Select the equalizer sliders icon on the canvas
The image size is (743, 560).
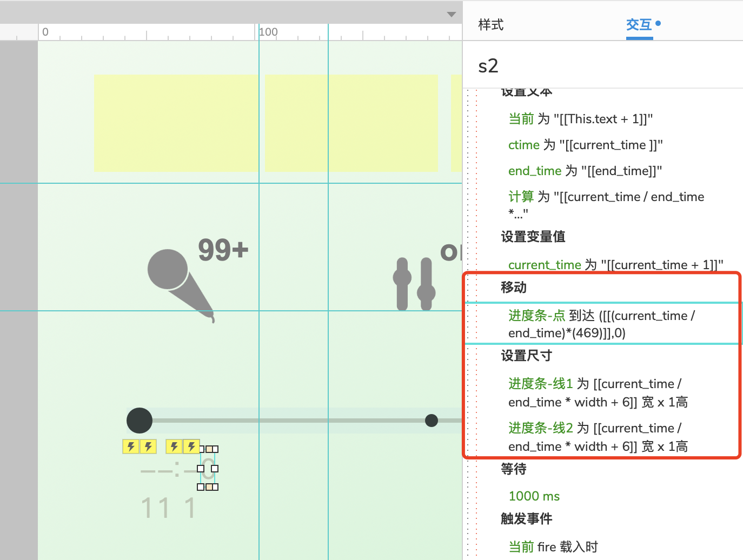tap(414, 284)
